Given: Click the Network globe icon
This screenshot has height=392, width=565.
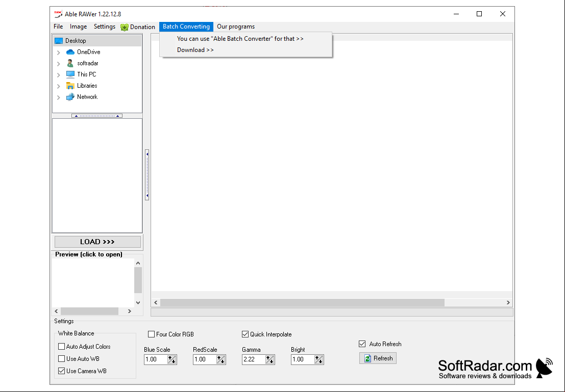Looking at the screenshot, I should pos(70,97).
